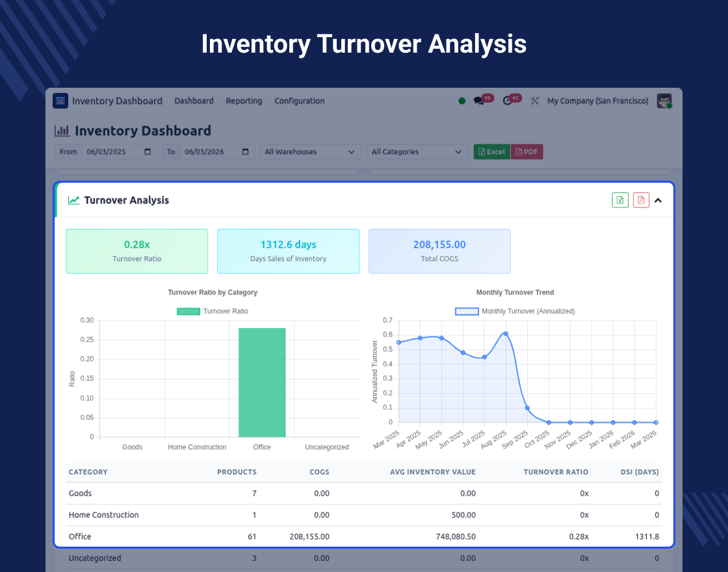Click the bar chart icon beside Inventory Dashboard heading
The width and height of the screenshot is (728, 572).
coord(62,131)
